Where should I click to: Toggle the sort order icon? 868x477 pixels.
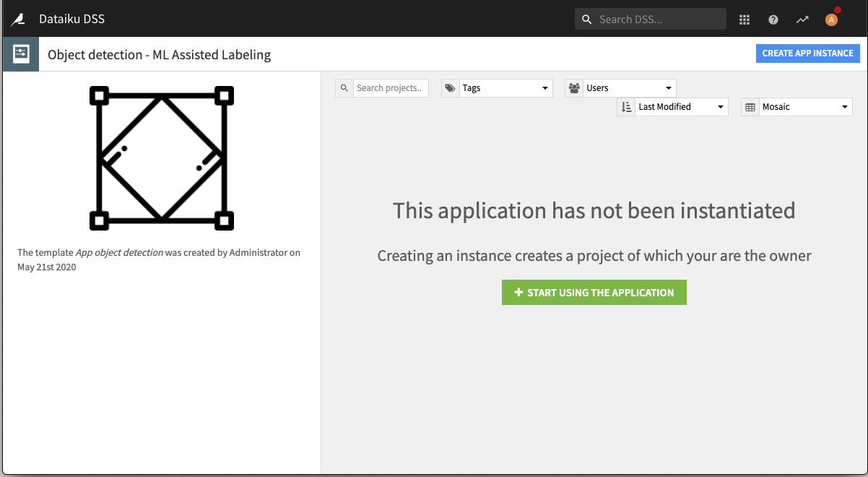pos(626,107)
